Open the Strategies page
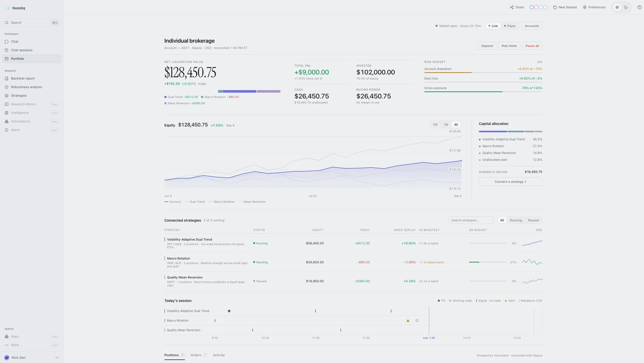Screen dimensions: 644x363 click(32, 96)
